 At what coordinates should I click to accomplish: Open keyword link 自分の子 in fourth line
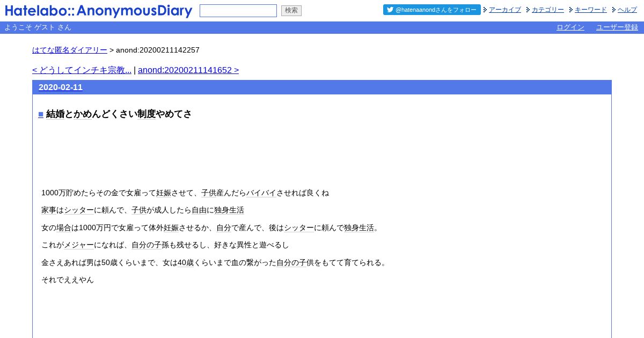147,245
